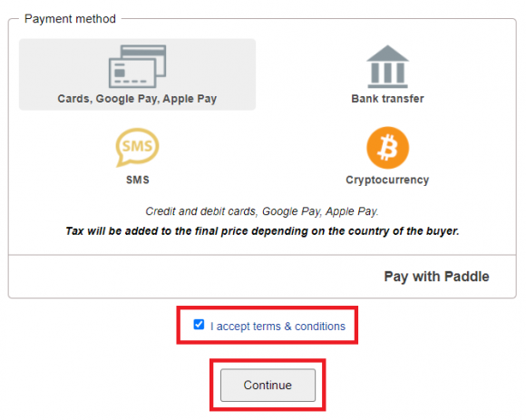Click the highlighted gray cards tile background
Viewport: 526px width, 420px height.
tap(137, 74)
